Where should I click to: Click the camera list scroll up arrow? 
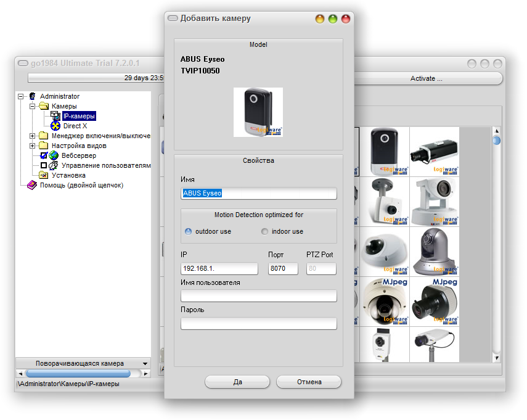(x=497, y=131)
